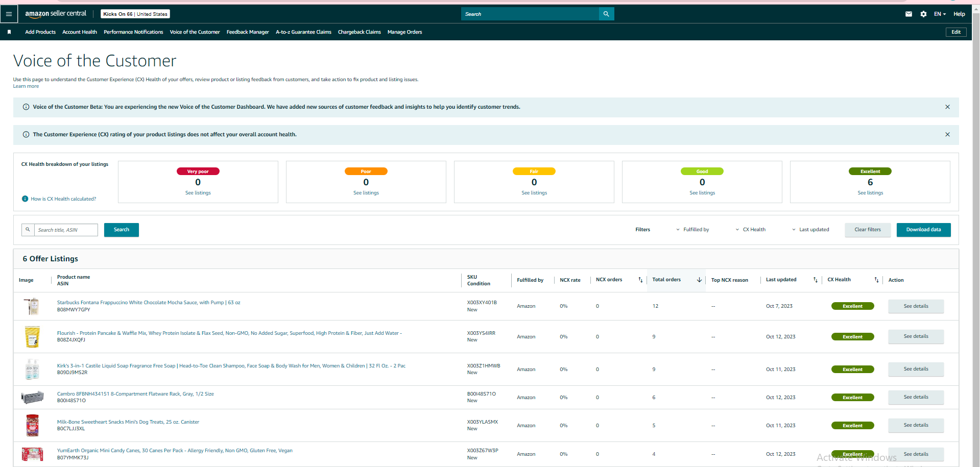Open Chargeback Claims
980x467 pixels.
point(360,32)
